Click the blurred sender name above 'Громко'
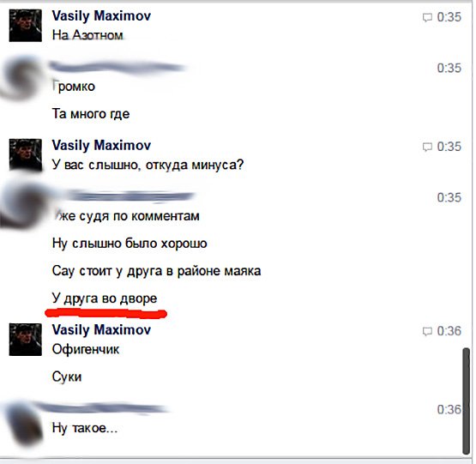Viewport: 476px width, 464px height. click(117, 67)
